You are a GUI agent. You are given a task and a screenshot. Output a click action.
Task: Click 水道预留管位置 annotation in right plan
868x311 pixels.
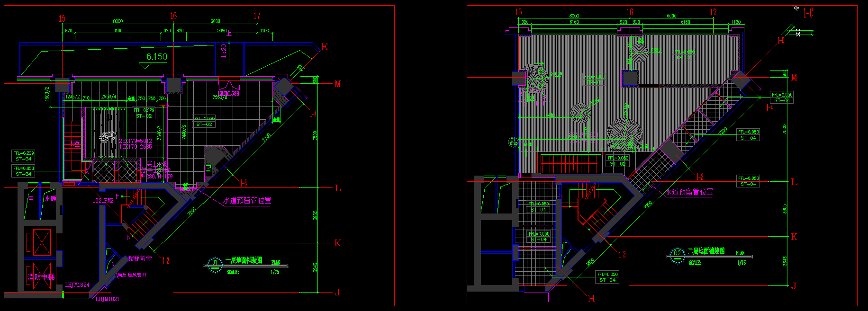(689, 192)
